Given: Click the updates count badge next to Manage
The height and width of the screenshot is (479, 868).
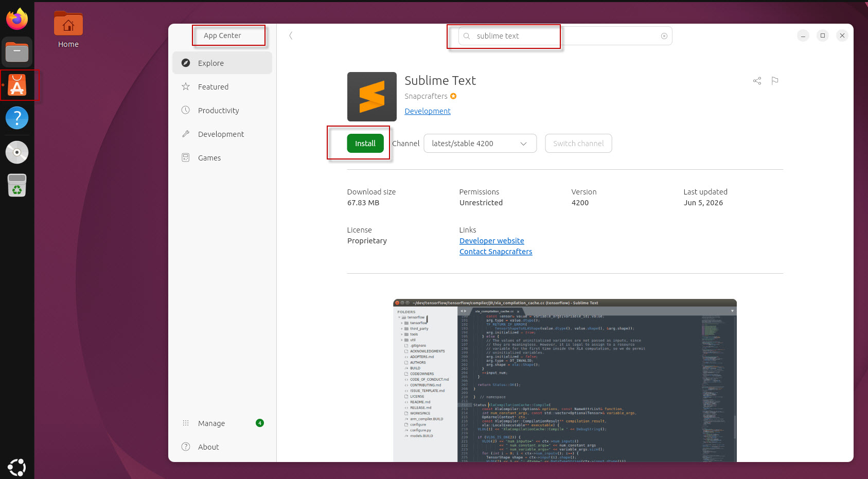Looking at the screenshot, I should coord(260,423).
